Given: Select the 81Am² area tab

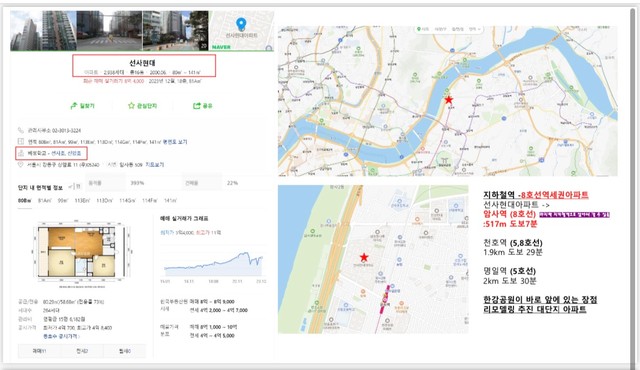Looking at the screenshot, I should [44, 201].
